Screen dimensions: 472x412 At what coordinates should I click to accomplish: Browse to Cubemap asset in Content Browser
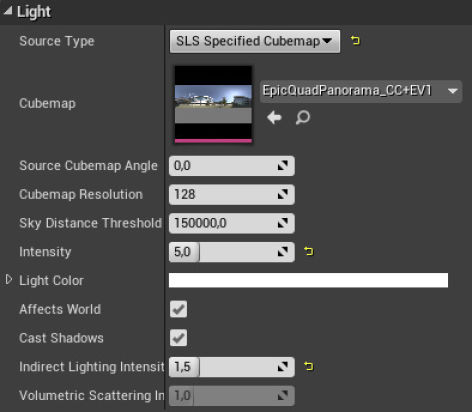[303, 117]
